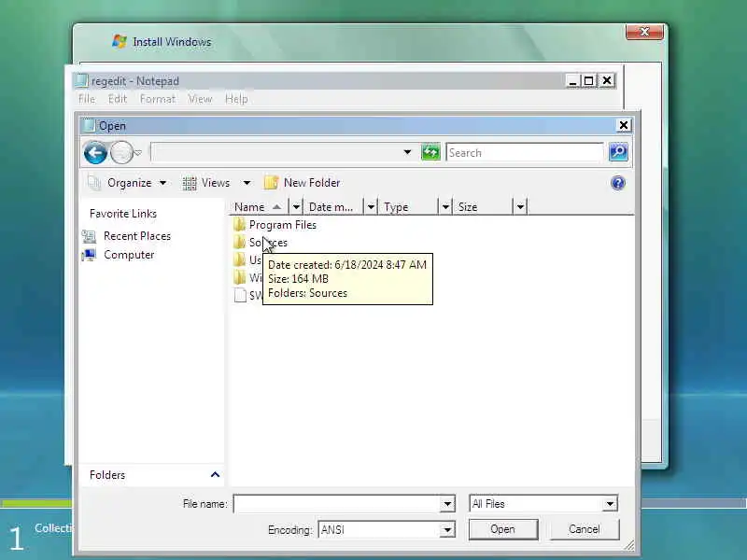This screenshot has width=747, height=560.
Task: Open the Organize menu
Action: tap(128, 183)
